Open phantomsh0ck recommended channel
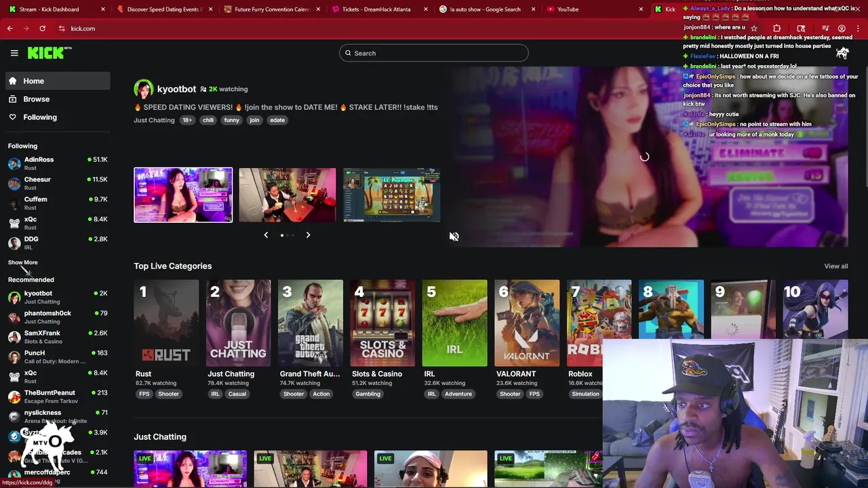 point(58,317)
